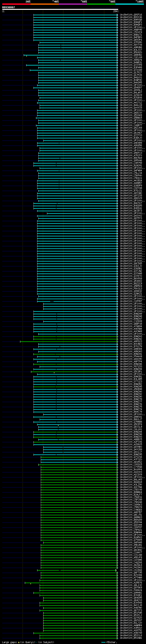The image size is (146, 644).
Task: Click the query end position 284
Action: (115, 11)
